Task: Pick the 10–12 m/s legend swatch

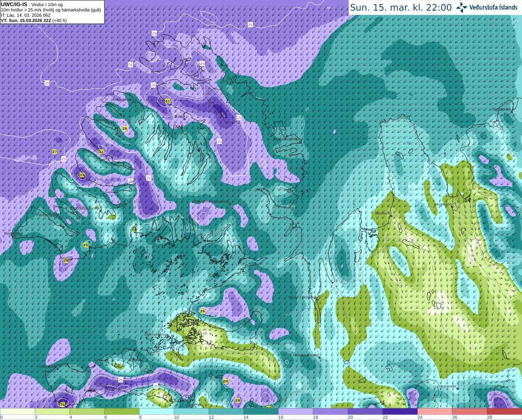Action: pos(191,411)
